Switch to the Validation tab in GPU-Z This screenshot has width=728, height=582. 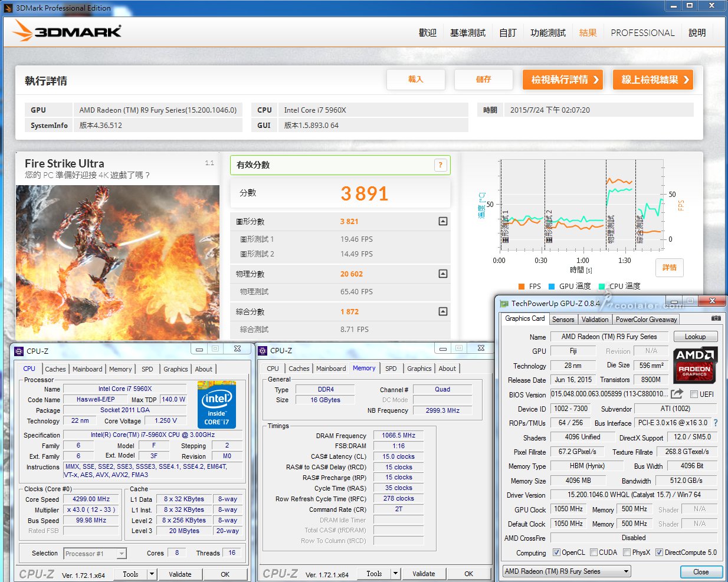[595, 320]
